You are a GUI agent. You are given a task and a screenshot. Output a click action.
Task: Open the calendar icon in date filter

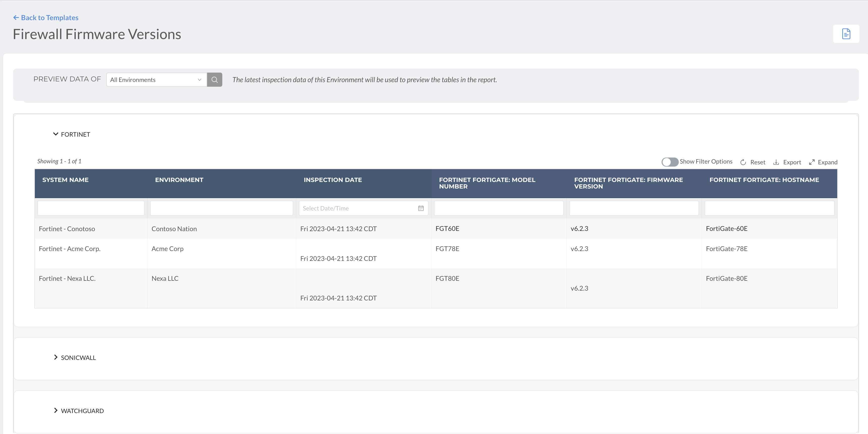tap(421, 208)
